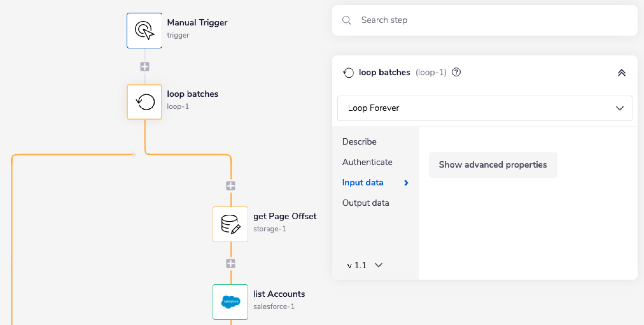The height and width of the screenshot is (325, 644).
Task: Collapse the loop batches properties panel
Action: coord(622,73)
